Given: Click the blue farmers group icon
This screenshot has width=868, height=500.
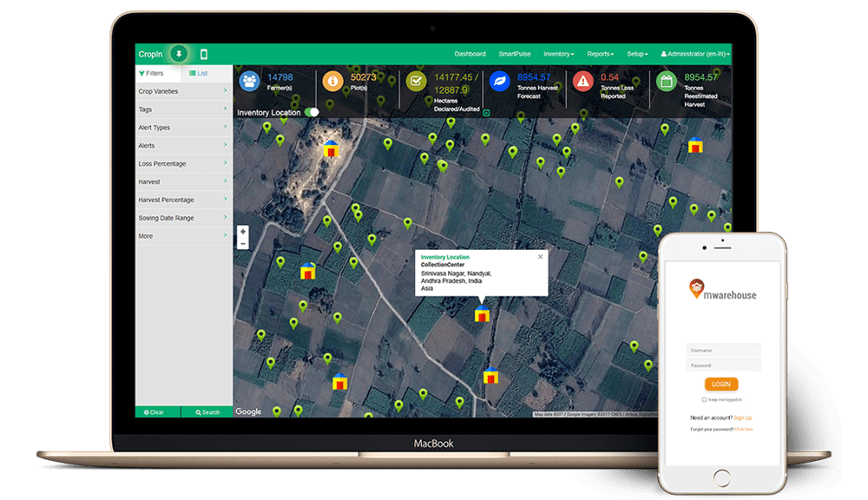Looking at the screenshot, I should click(x=249, y=82).
